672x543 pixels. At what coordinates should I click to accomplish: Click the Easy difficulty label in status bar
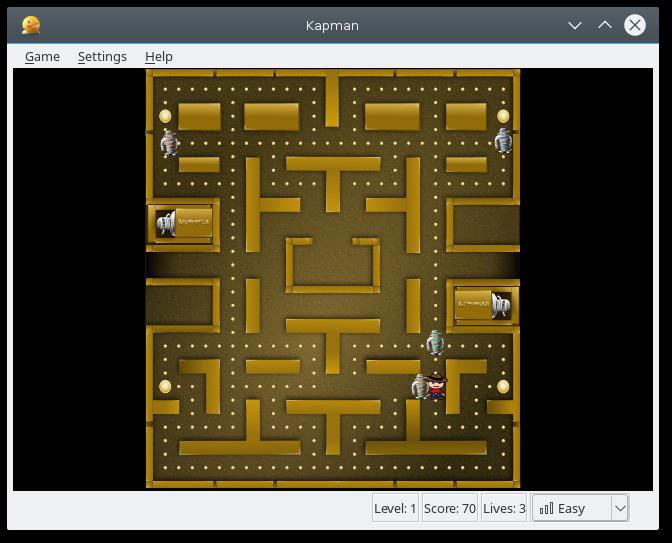tap(571, 509)
